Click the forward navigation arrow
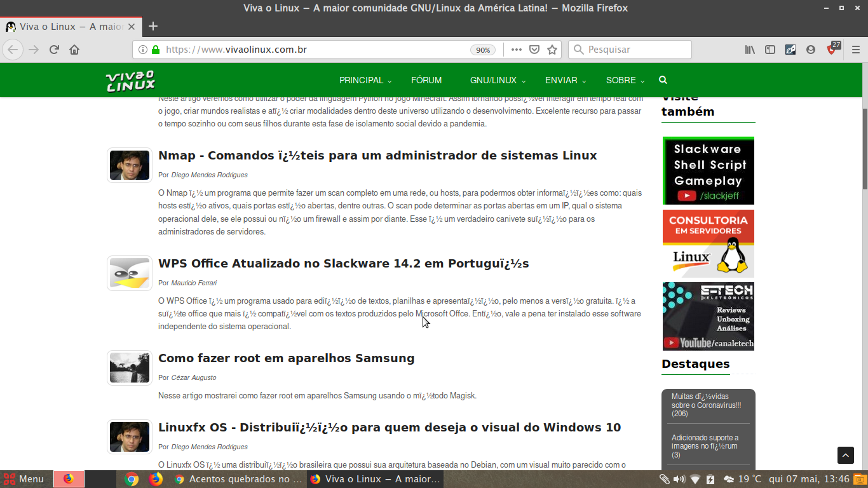This screenshot has height=488, width=868. [x=34, y=50]
